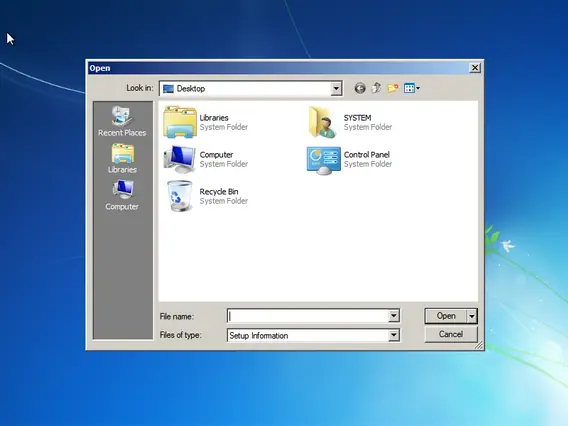Focus the File name text field
Screen dimensions: 568x426
click(308, 316)
